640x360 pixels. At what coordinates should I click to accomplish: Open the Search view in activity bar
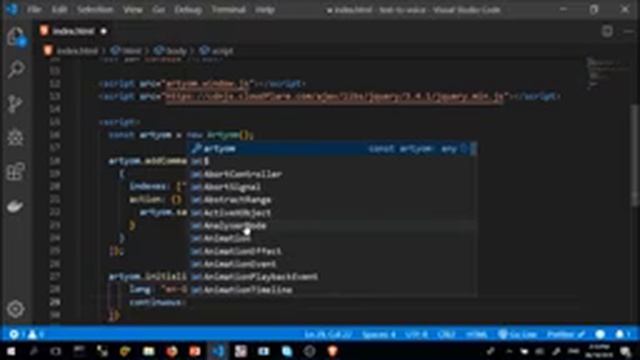point(16,69)
